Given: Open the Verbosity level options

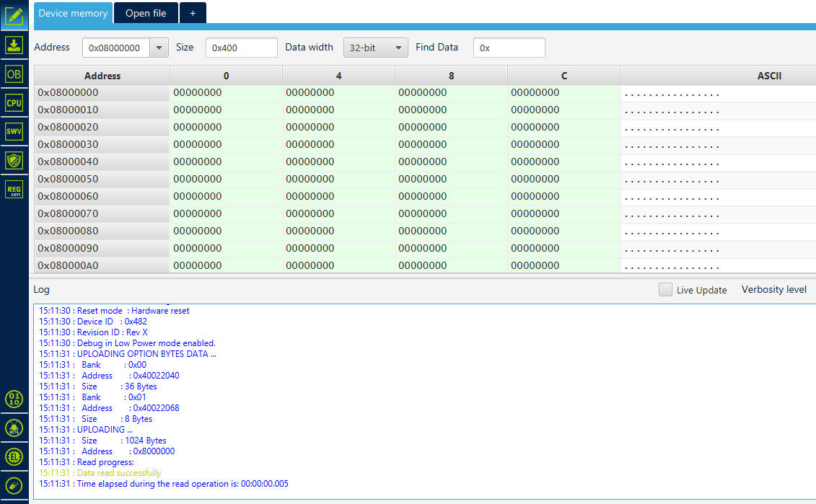Looking at the screenshot, I should tap(773, 289).
